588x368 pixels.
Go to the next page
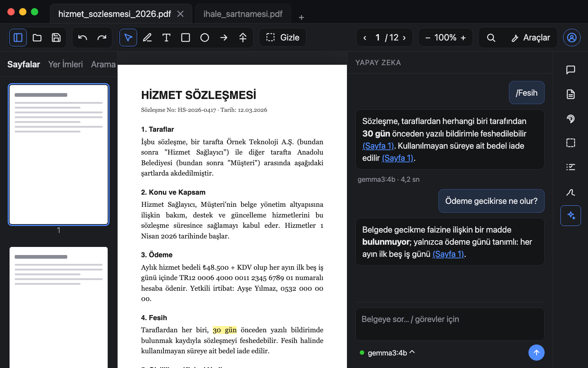tap(404, 38)
